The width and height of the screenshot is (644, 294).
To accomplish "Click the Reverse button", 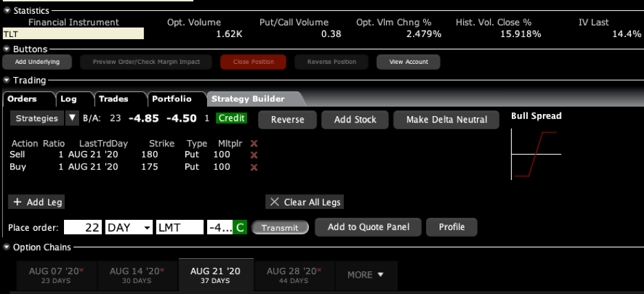I will pyautogui.click(x=287, y=120).
